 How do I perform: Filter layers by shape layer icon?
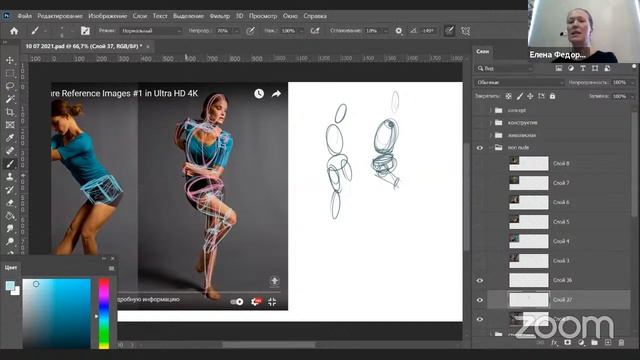595,68
